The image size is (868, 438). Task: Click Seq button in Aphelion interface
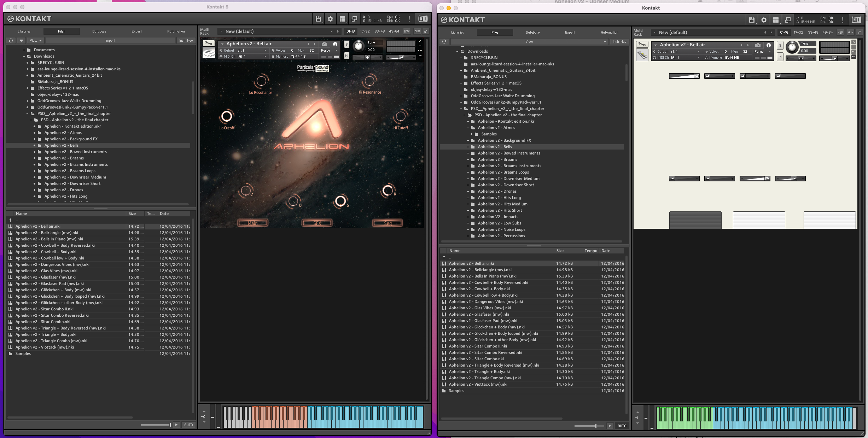(x=388, y=223)
